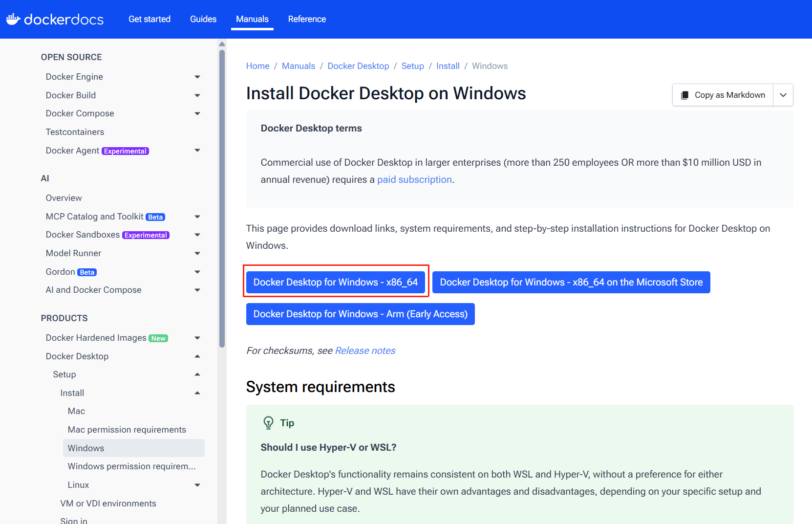Expand the Docker Build section

197,95
